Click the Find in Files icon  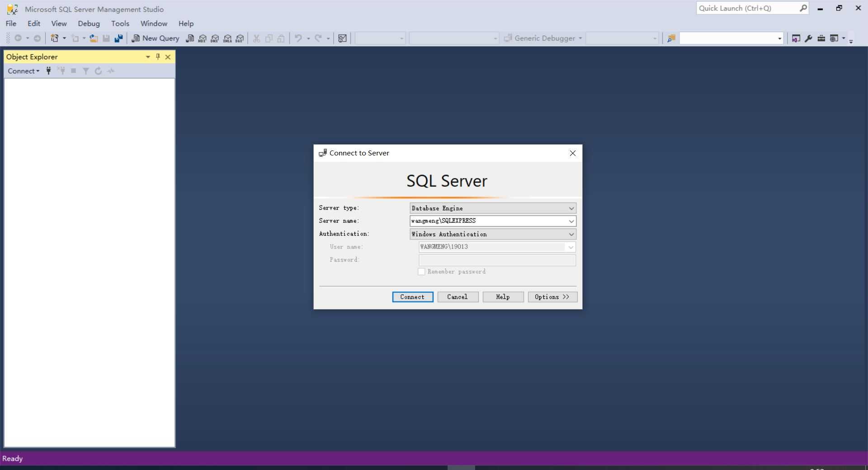pos(671,38)
